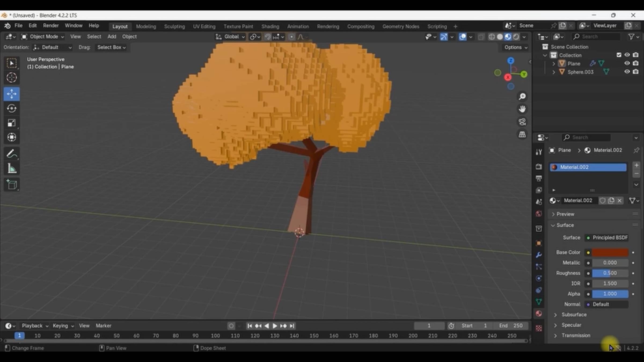Toggle Sphere.003 visibility in the viewport
The height and width of the screenshot is (362, 644).
(x=627, y=72)
